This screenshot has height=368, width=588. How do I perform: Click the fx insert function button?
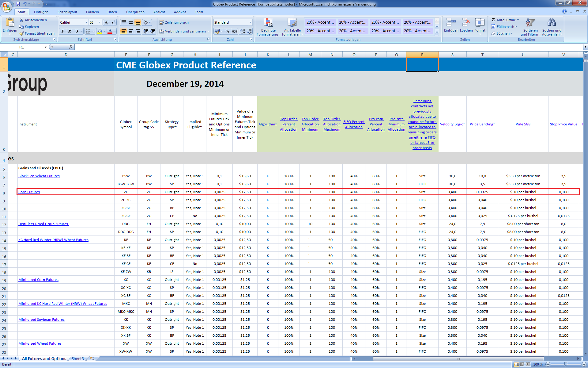[71, 47]
